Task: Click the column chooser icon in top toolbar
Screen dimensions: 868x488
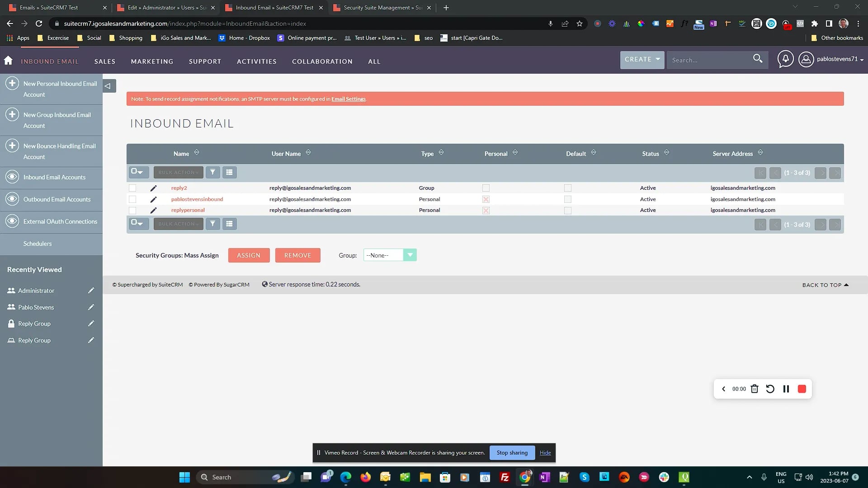Action: (x=229, y=172)
